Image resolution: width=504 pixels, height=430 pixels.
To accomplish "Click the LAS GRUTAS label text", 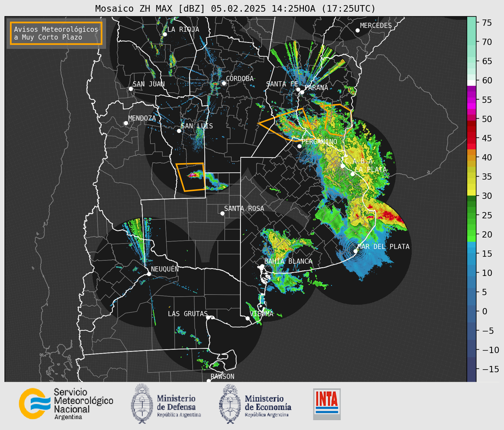I will pyautogui.click(x=188, y=314).
